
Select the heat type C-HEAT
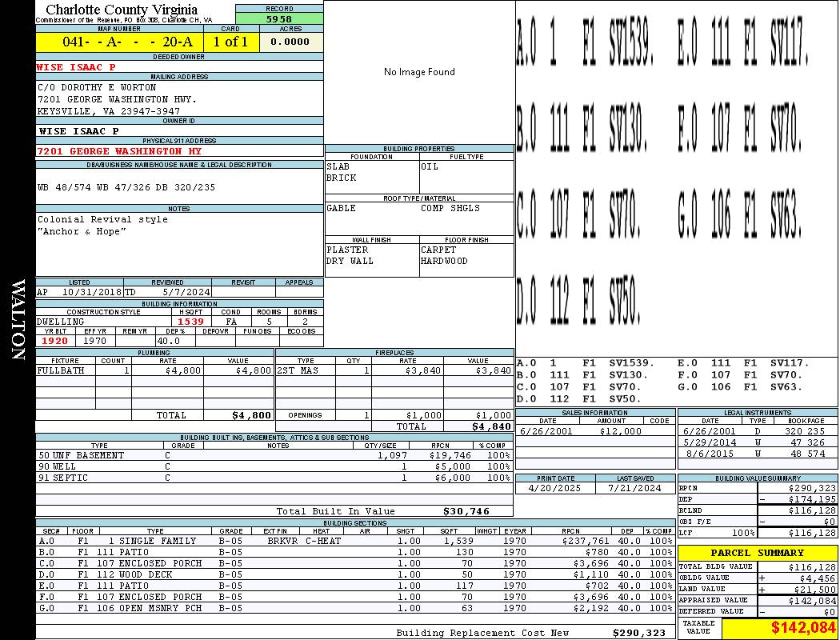(323, 541)
